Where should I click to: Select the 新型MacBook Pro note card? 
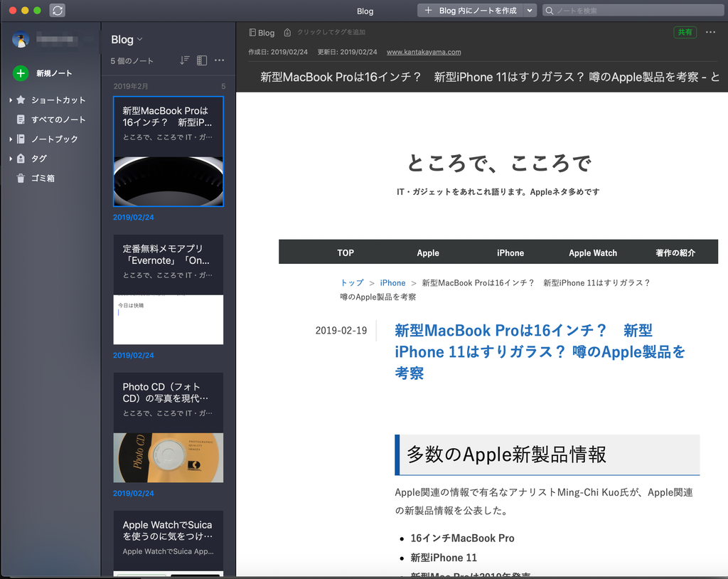click(x=168, y=152)
